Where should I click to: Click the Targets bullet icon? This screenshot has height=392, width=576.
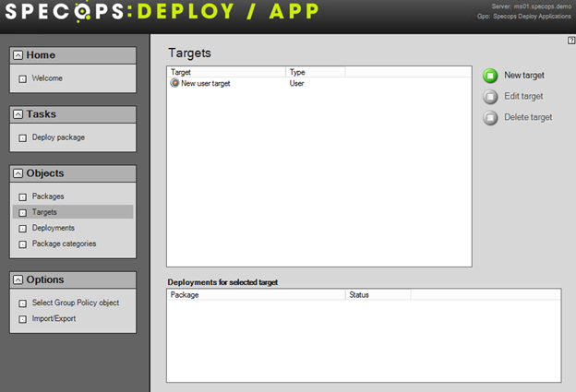point(23,213)
